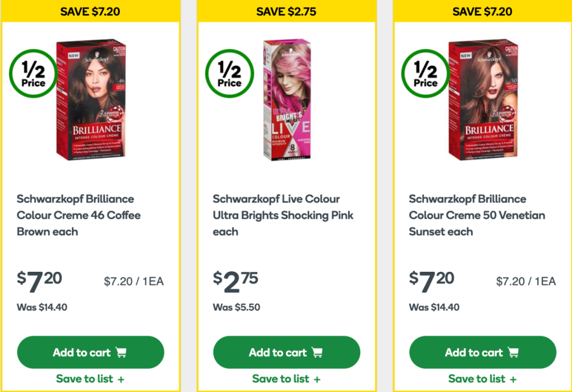Click half price badge on Coffee Brown
Screen dimensions: 572x392
click(33, 73)
